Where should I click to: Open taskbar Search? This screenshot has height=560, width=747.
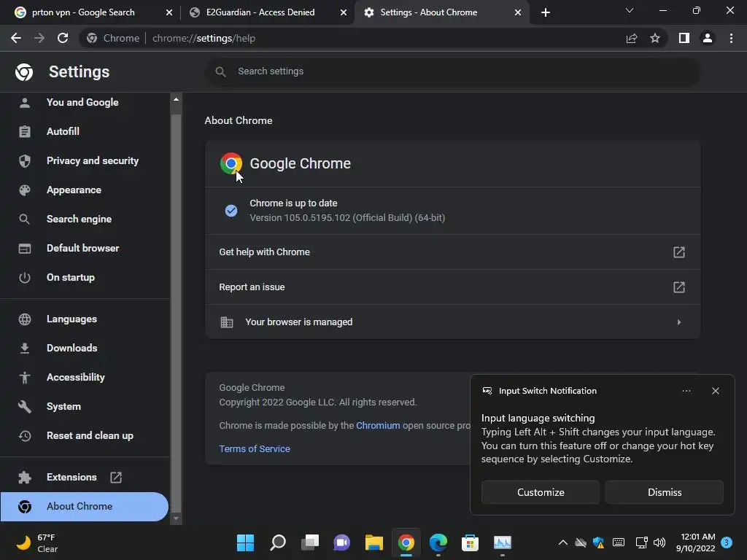[x=278, y=542]
